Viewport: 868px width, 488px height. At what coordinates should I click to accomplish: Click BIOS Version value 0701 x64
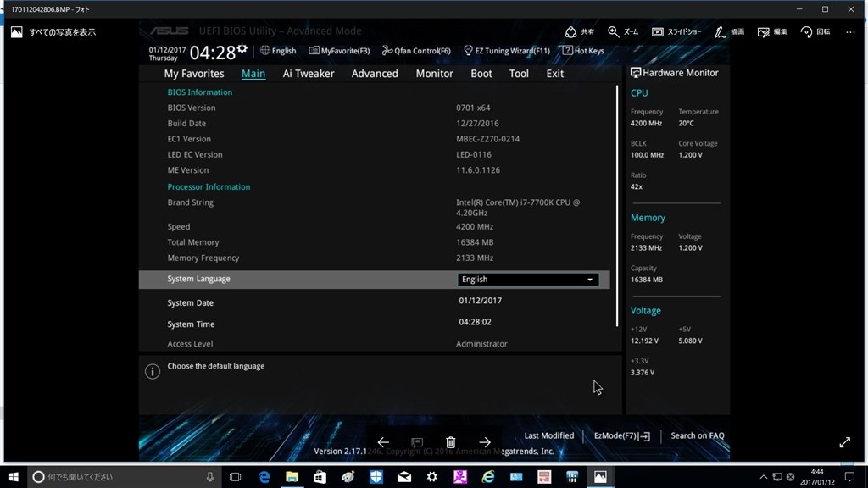[x=473, y=108]
